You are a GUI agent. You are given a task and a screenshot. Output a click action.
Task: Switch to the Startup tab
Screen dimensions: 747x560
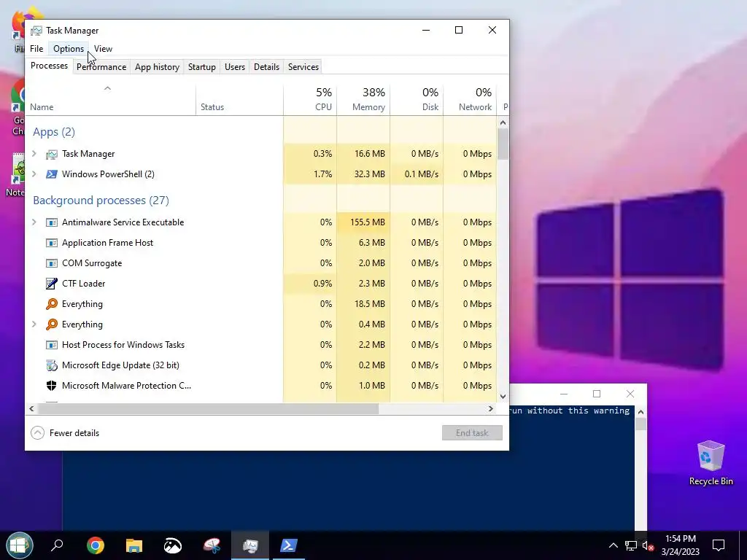(202, 67)
